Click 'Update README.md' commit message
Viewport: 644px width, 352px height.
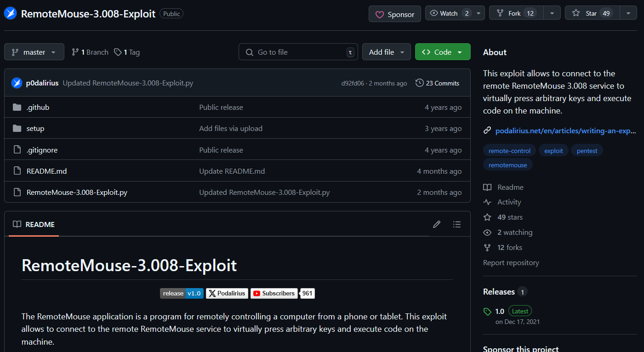tap(232, 171)
